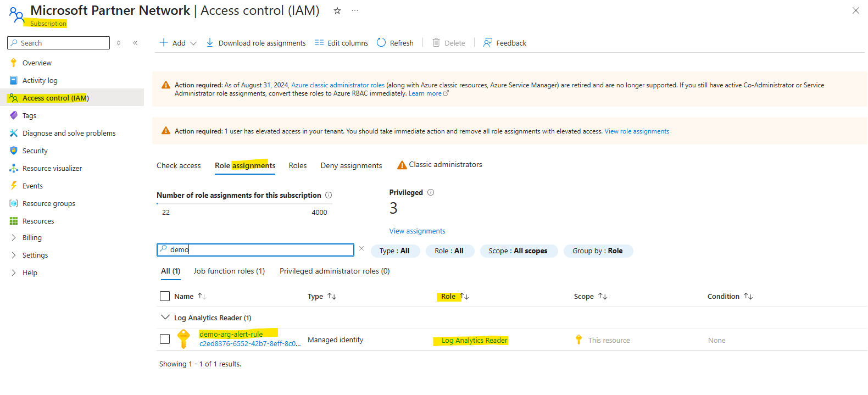Open Azure classic administrator roles link
This screenshot has width=868, height=395.
(338, 85)
